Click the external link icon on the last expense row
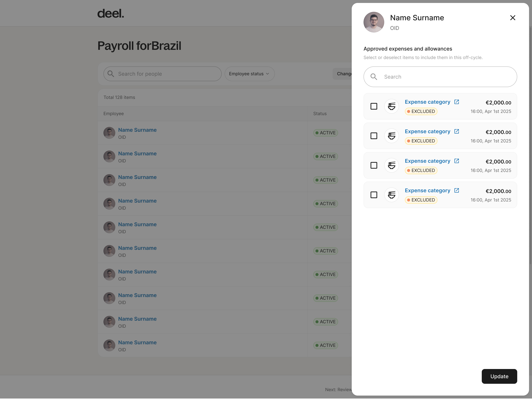 456,190
